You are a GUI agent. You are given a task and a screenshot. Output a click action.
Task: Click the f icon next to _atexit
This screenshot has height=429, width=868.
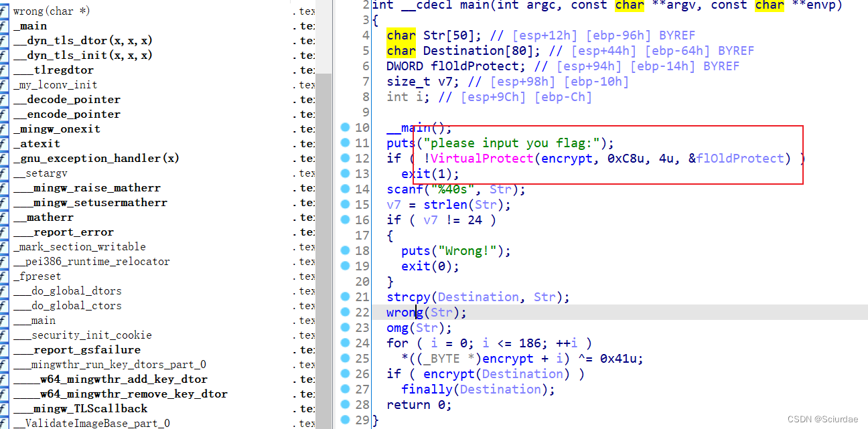pos(4,143)
